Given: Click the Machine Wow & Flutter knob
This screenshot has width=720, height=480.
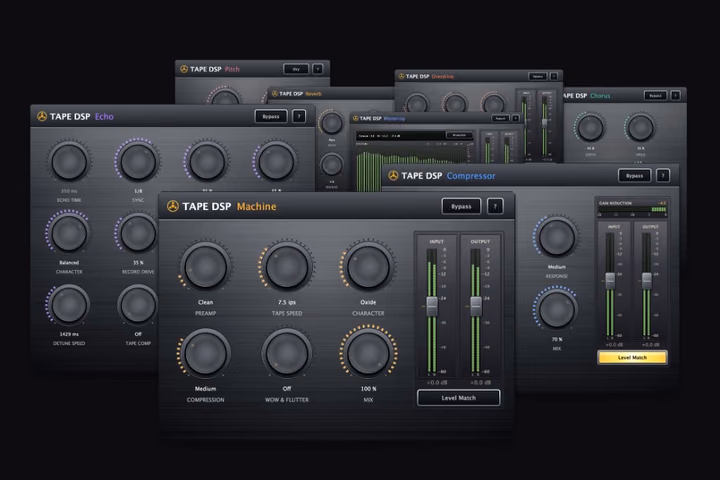Looking at the screenshot, I should 287,353.
